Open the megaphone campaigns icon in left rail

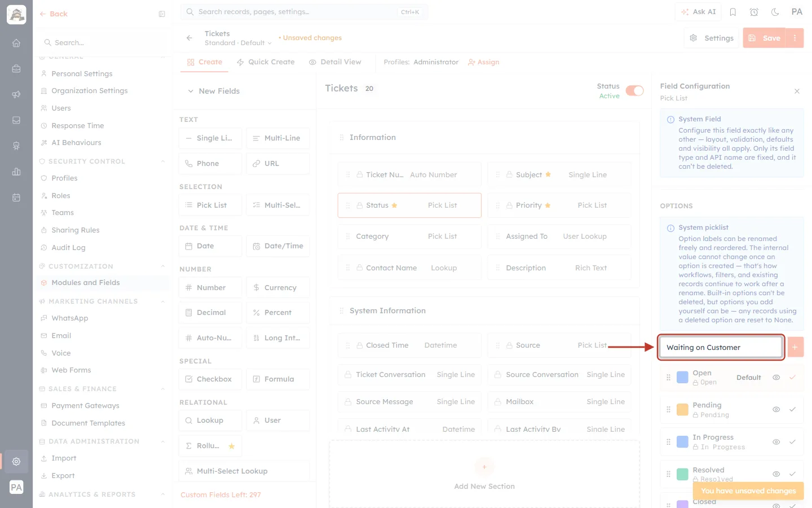(x=16, y=94)
